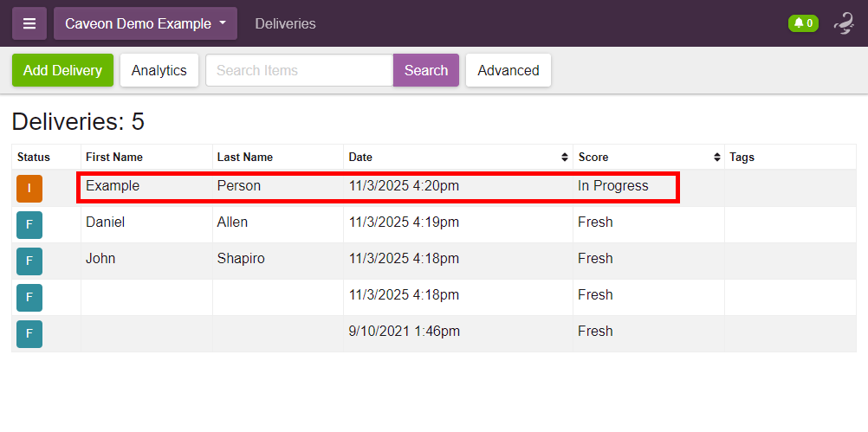Click Daniel Allen's F status badge
The width and height of the screenshot is (868, 432).
29,225
